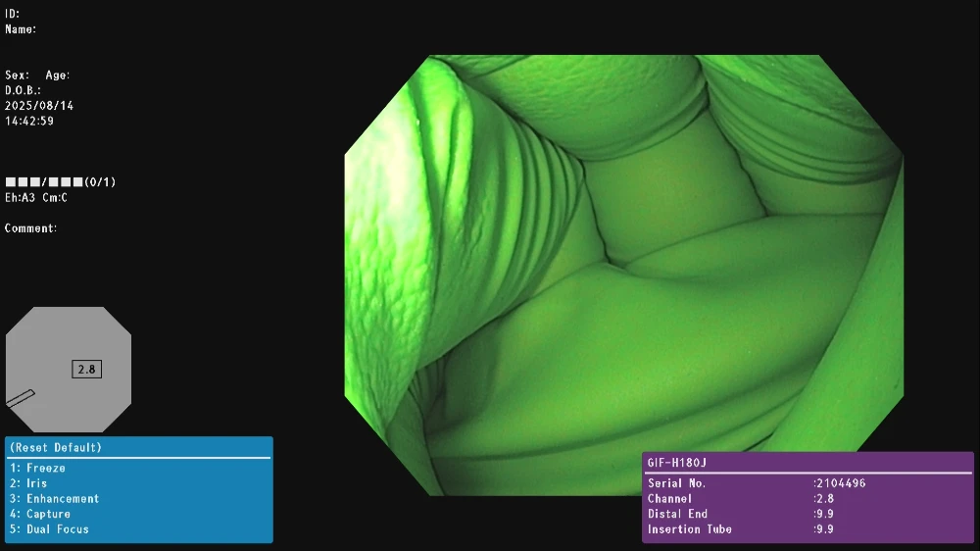This screenshot has height=551, width=980.
Task: Click the gray octagonal scope diagram
Action: (69, 333)
